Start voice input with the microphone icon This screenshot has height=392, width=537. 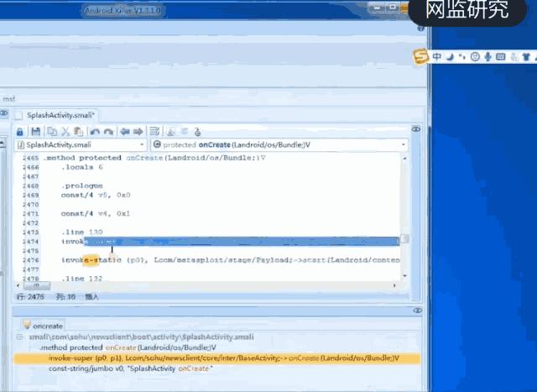487,57
